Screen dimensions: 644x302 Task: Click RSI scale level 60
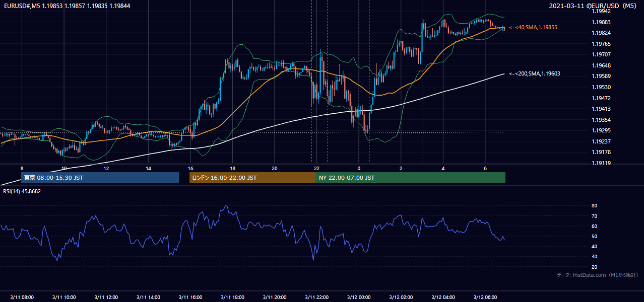pos(594,226)
